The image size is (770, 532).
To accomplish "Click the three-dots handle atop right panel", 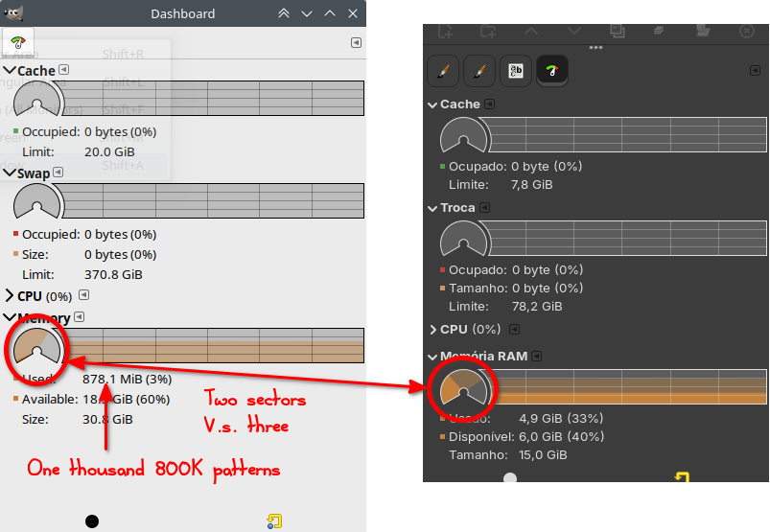I will tap(595, 48).
